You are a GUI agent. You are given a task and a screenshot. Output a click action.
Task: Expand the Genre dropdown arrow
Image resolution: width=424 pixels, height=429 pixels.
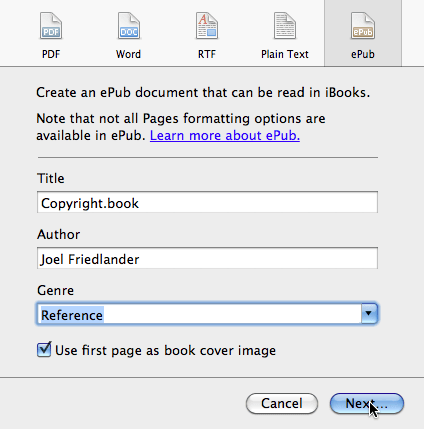click(369, 314)
